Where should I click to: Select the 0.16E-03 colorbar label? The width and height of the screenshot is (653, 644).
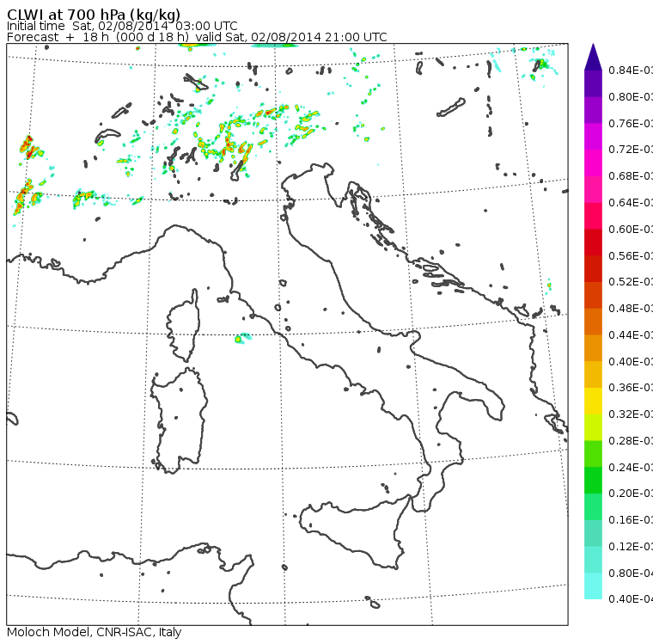point(631,520)
